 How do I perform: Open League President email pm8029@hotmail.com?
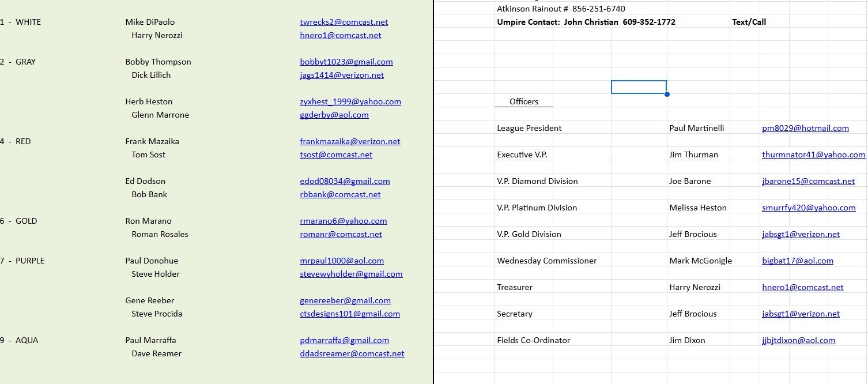805,128
